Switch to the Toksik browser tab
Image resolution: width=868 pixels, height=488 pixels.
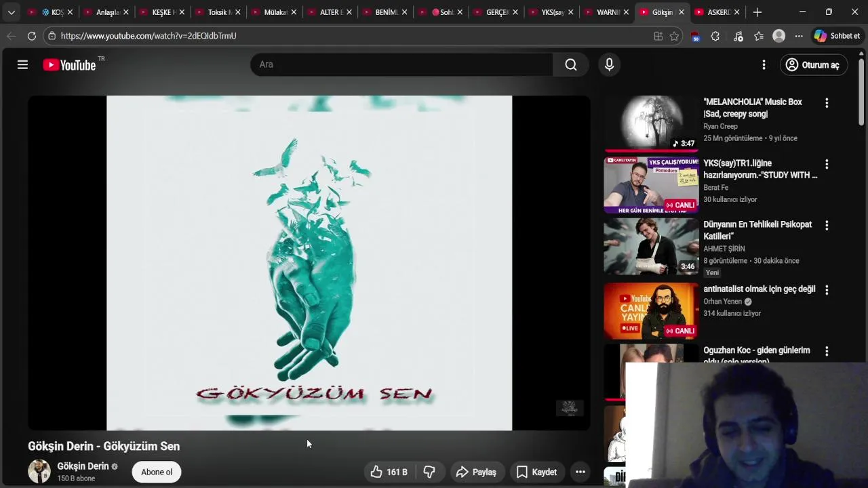[217, 12]
